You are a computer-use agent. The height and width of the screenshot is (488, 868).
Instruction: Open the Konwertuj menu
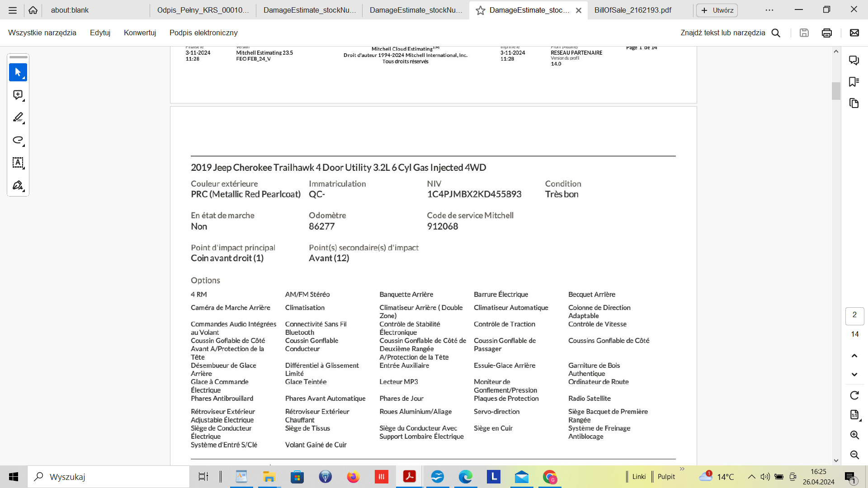click(x=140, y=33)
